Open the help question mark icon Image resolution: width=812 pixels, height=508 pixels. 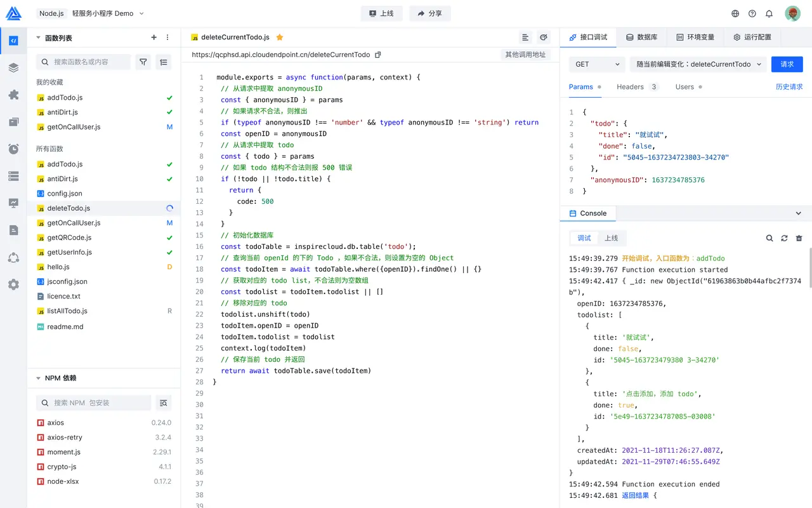pyautogui.click(x=752, y=13)
